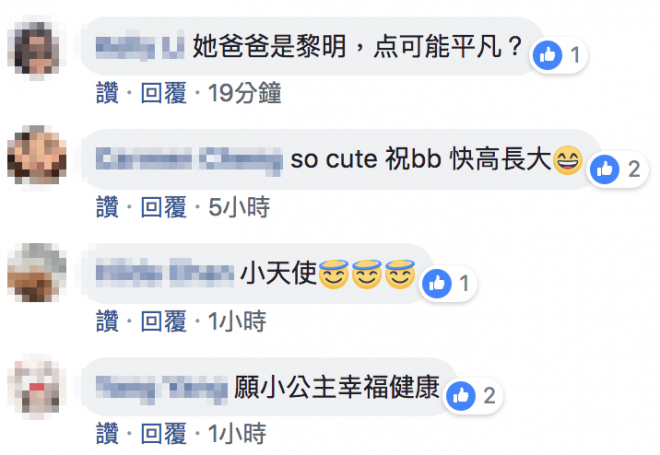Click 回覆 under the 小天使 comment
Screen dimensions: 660x455
coord(163,321)
